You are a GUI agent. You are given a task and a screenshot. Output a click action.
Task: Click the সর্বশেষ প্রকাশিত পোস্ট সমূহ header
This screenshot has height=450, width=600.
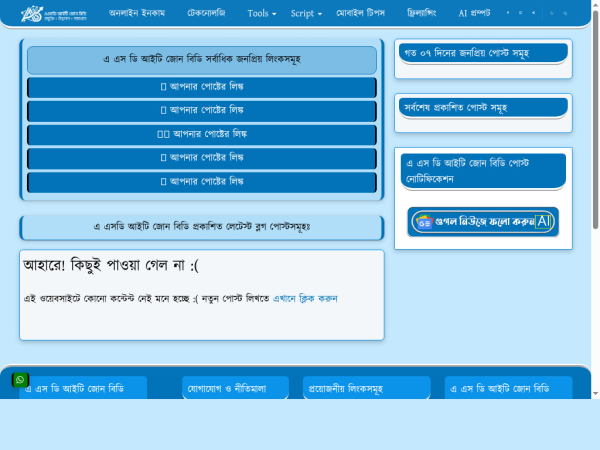[x=483, y=108]
